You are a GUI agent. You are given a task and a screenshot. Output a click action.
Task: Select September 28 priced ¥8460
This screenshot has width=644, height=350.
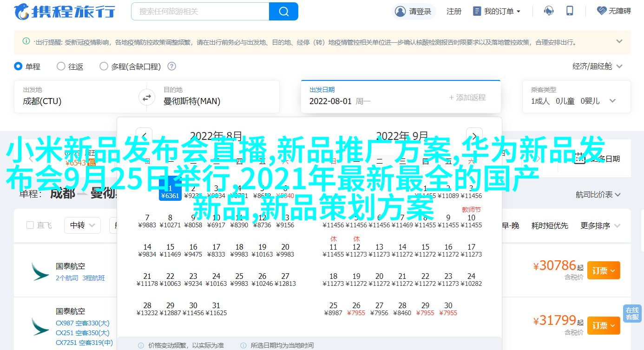pos(402,309)
